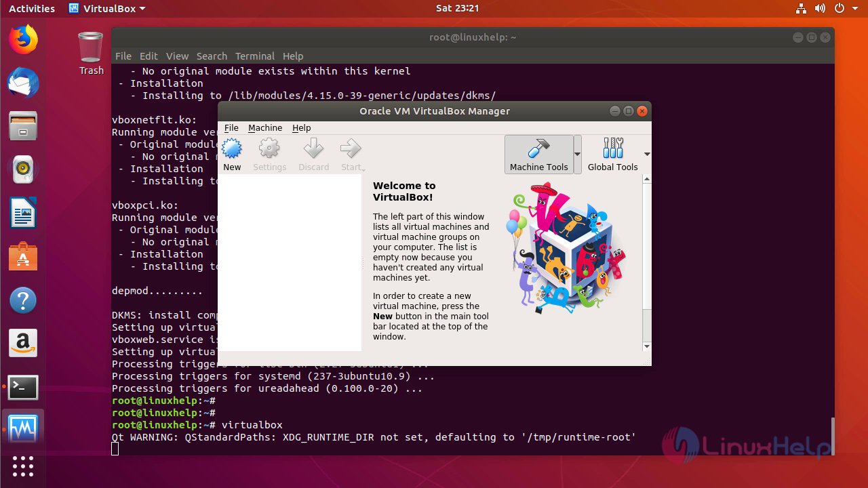
Task: Open the VirtualBox Machine menu
Action: coord(265,127)
